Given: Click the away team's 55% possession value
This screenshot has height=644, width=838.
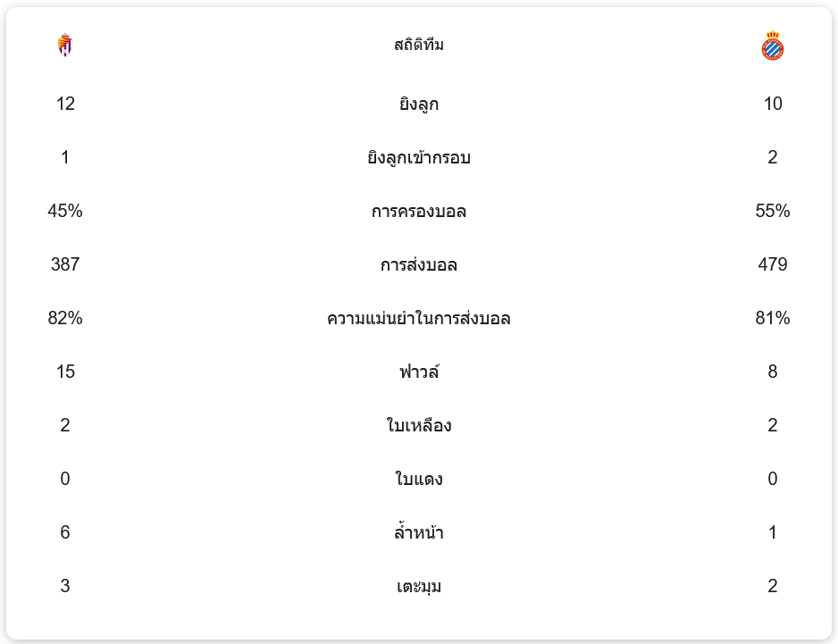Looking at the screenshot, I should tap(772, 211).
